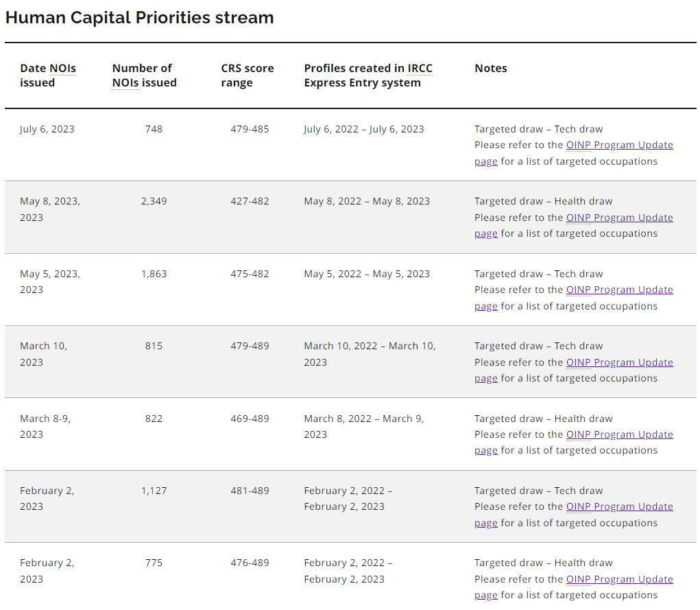
Task: Click the 479-485 CRS score range cell
Action: click(x=250, y=129)
